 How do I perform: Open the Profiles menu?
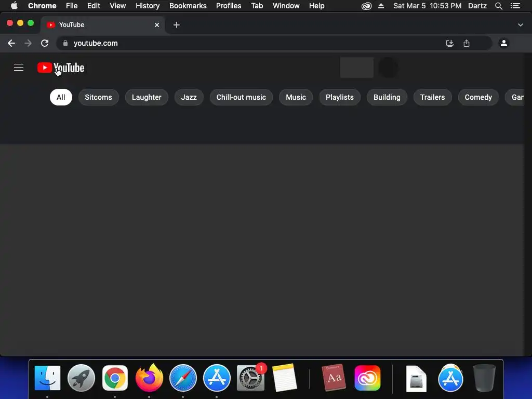coord(229,6)
